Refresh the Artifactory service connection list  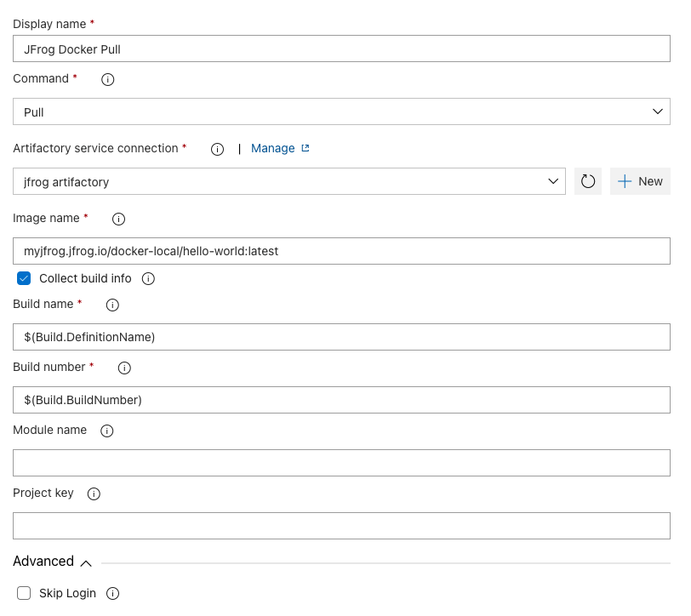point(587,181)
